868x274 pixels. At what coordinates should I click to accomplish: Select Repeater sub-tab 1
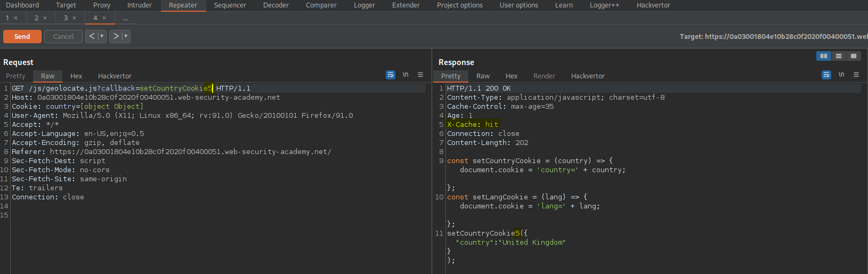[7, 18]
